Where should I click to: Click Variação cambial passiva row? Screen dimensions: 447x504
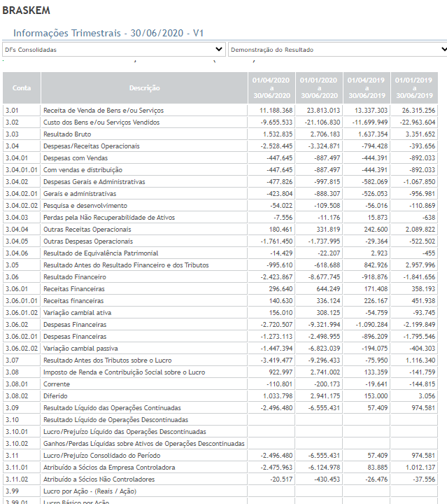pos(220,348)
